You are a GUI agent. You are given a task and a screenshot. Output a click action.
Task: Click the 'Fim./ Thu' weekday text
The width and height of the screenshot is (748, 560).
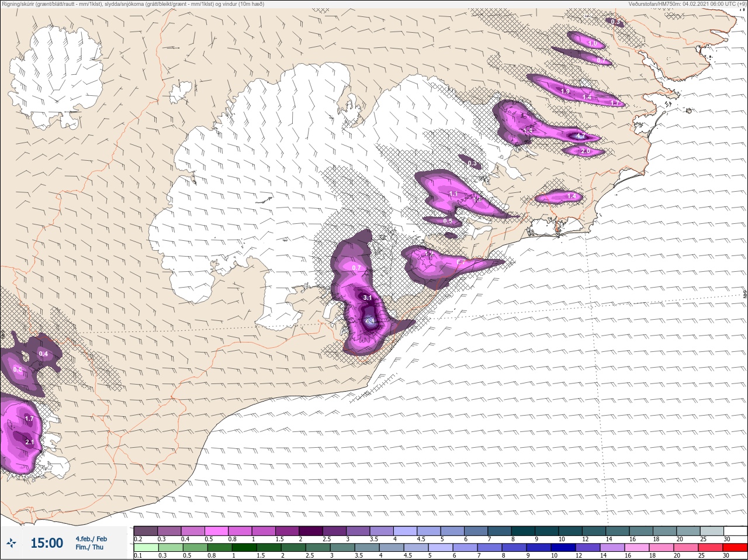click(89, 547)
